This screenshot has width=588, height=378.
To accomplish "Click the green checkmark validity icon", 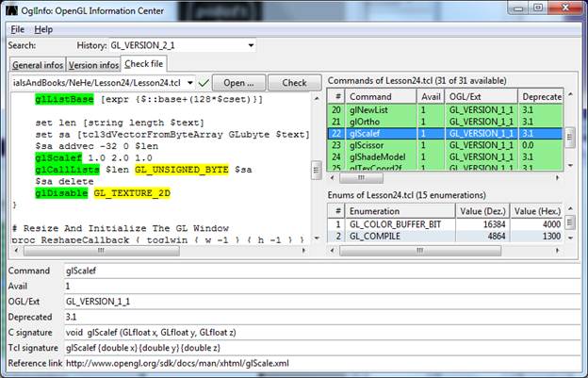I will 204,83.
